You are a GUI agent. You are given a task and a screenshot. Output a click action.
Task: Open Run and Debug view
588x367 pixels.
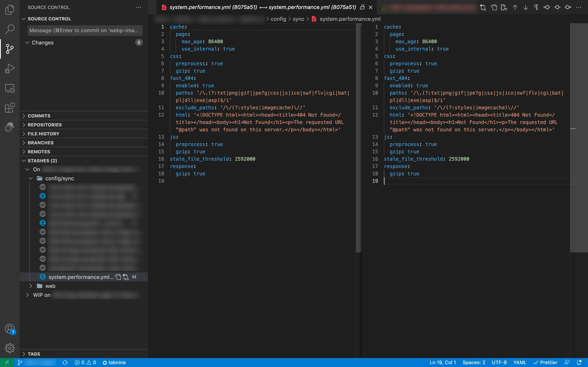click(x=10, y=69)
